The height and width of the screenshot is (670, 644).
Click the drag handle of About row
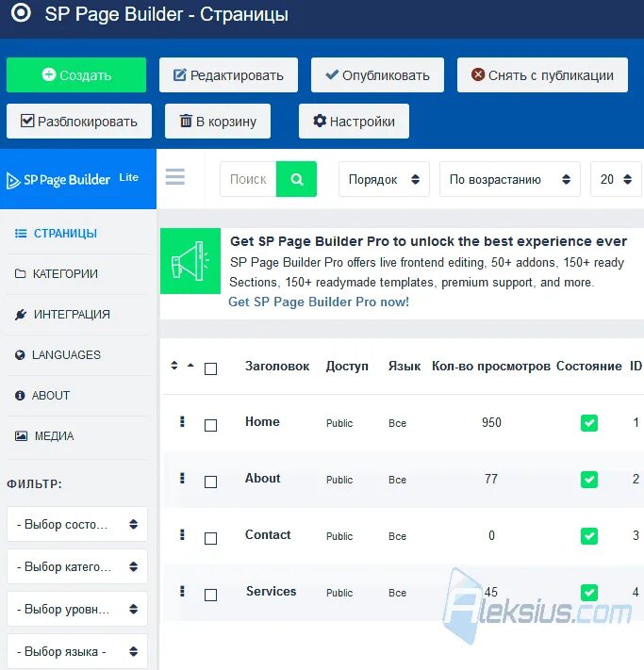pos(182,478)
